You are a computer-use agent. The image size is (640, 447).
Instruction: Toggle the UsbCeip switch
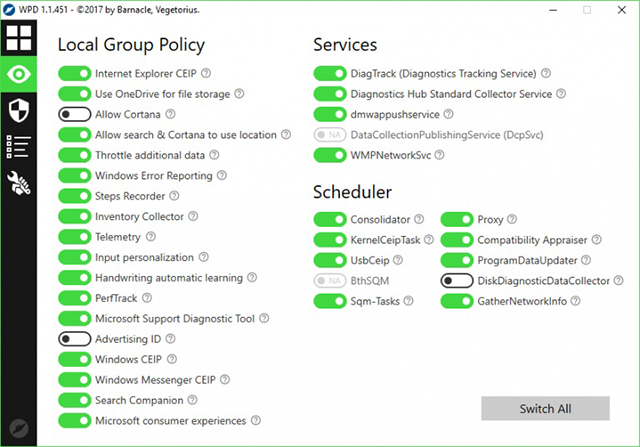pos(330,260)
